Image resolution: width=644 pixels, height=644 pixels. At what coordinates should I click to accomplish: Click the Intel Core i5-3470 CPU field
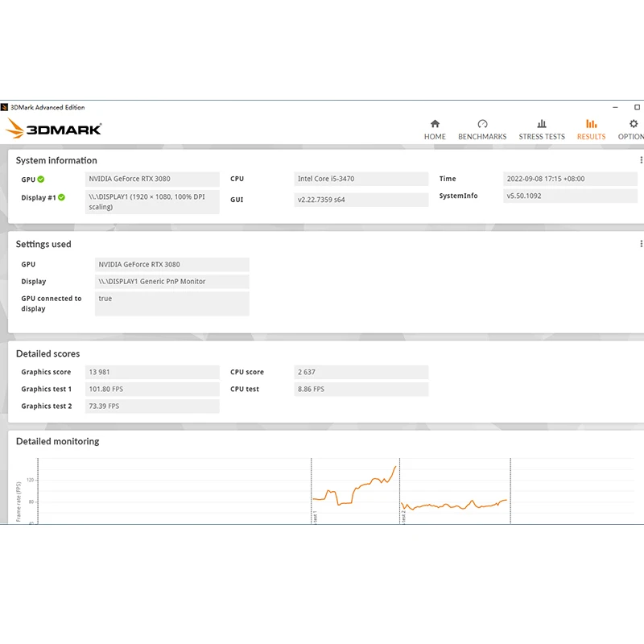(x=361, y=179)
